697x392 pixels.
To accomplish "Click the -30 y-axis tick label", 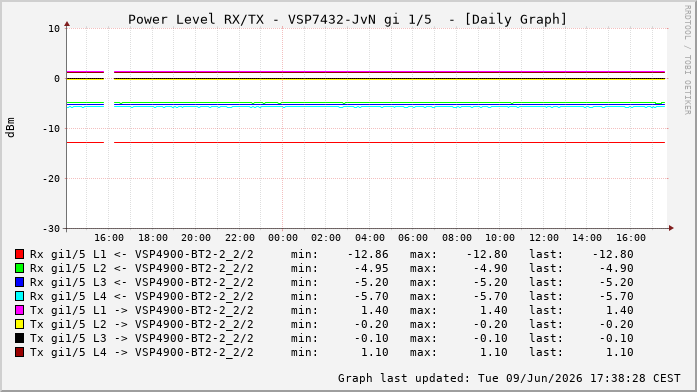I will 51,229.
